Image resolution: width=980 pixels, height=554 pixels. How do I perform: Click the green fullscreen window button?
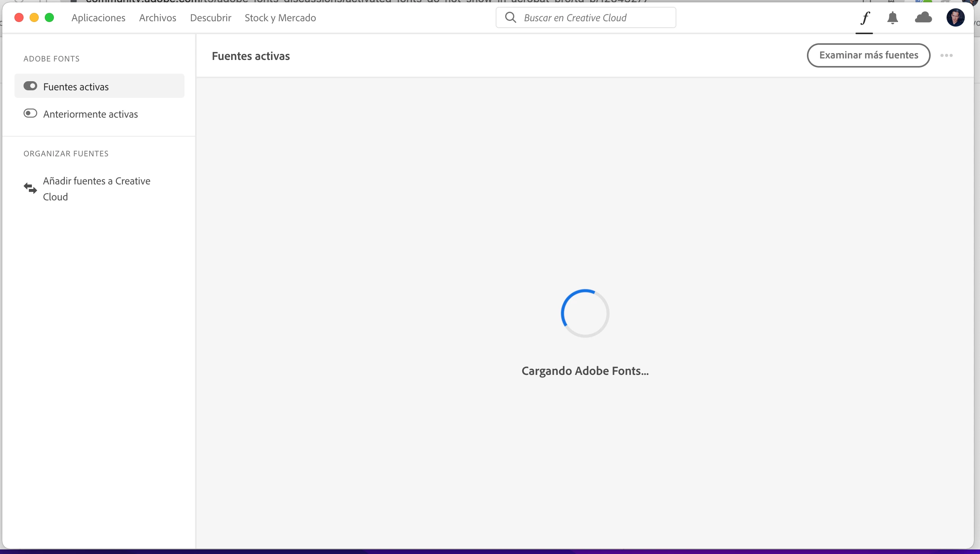[x=49, y=17]
